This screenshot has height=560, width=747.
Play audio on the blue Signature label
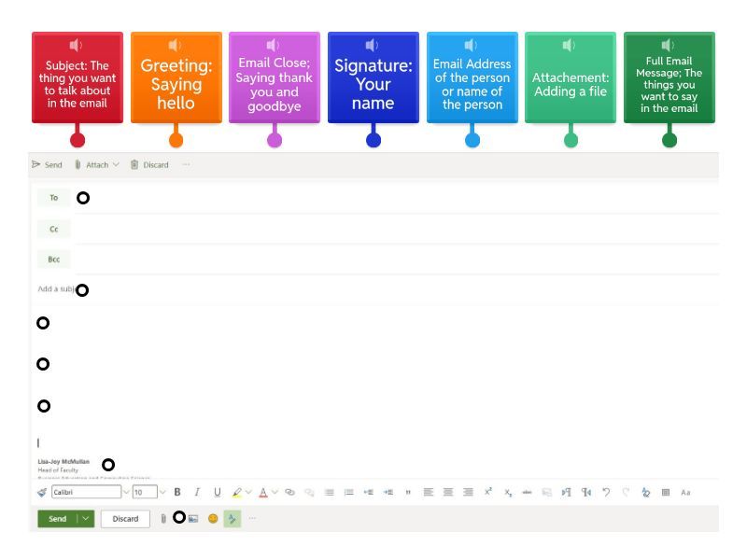(373, 45)
